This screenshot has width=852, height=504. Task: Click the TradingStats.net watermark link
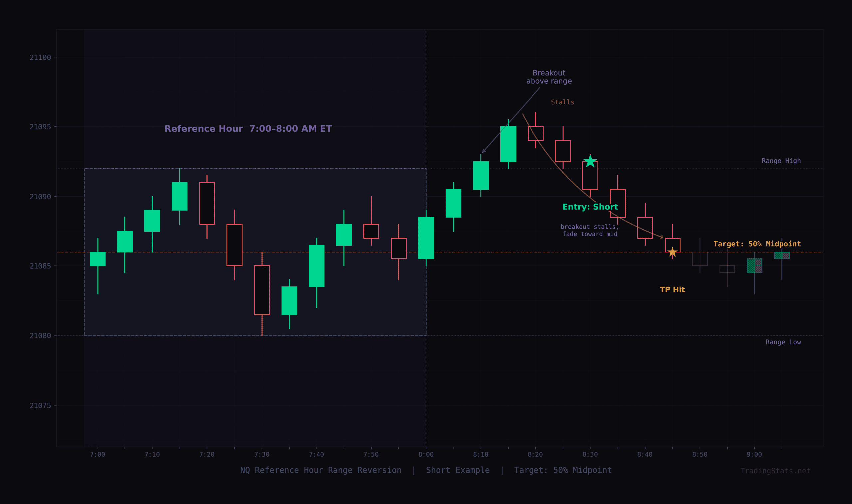tap(775, 471)
